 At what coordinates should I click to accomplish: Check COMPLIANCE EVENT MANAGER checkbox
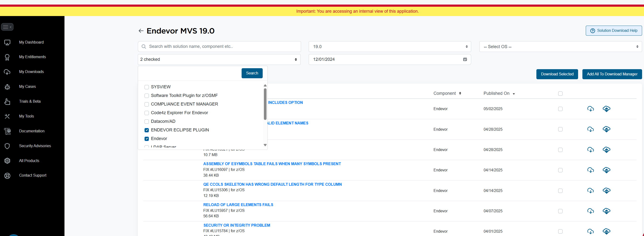(x=147, y=104)
